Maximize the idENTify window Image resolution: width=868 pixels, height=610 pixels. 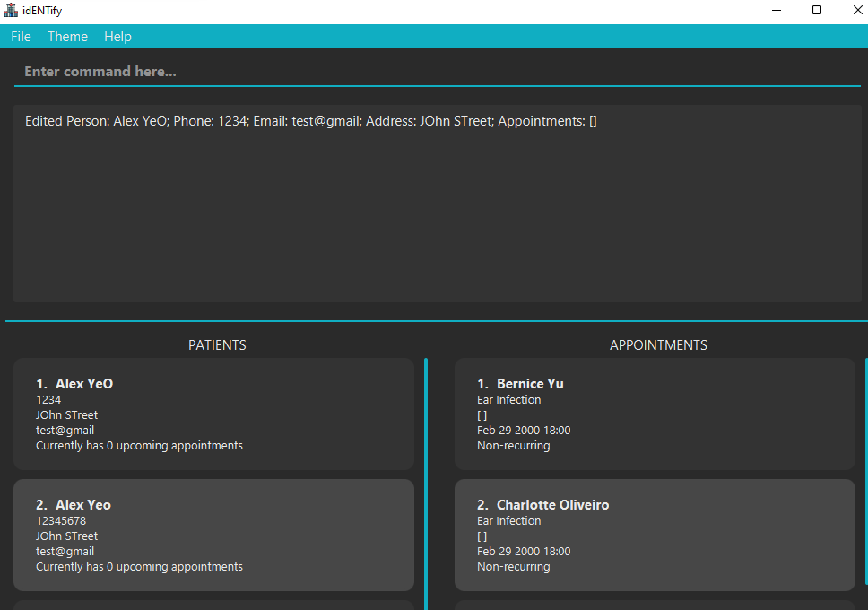coord(817,10)
